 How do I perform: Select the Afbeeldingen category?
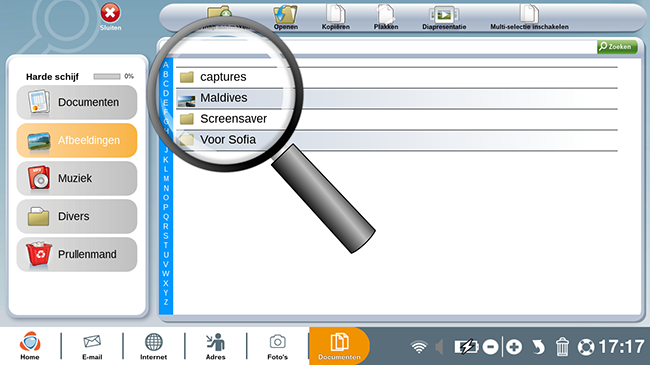tap(77, 141)
